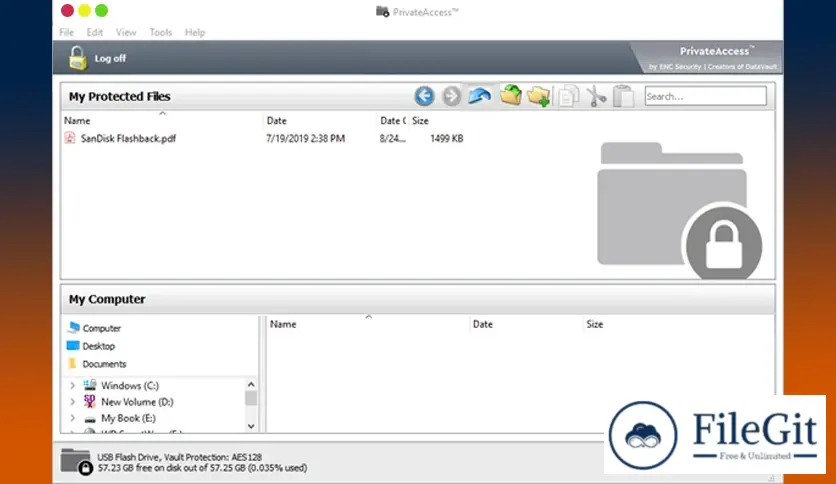Go forward with the gray forward arrow
The image size is (836, 484).
click(x=451, y=96)
